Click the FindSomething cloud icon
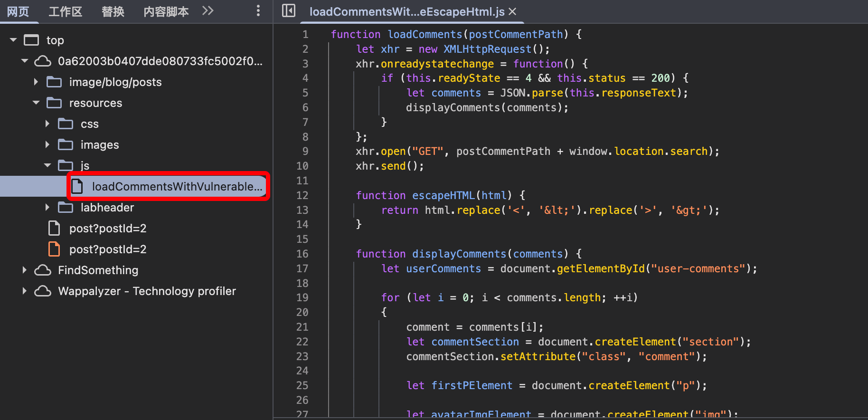Screen dimensions: 868x420 pyautogui.click(x=43, y=270)
